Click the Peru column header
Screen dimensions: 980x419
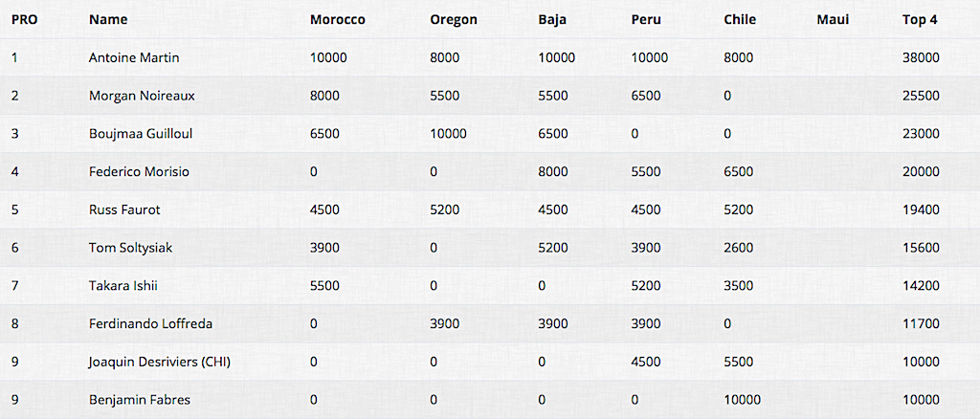[x=646, y=19]
